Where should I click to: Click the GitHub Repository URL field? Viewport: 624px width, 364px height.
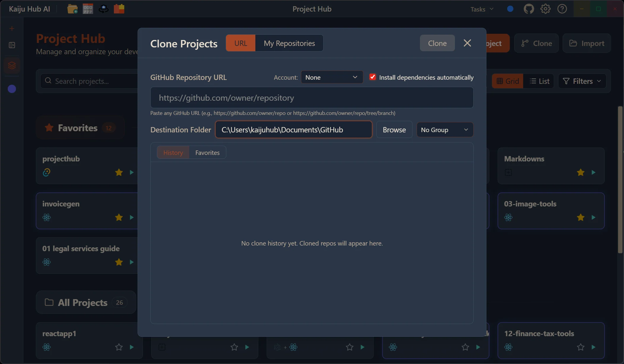click(x=312, y=98)
